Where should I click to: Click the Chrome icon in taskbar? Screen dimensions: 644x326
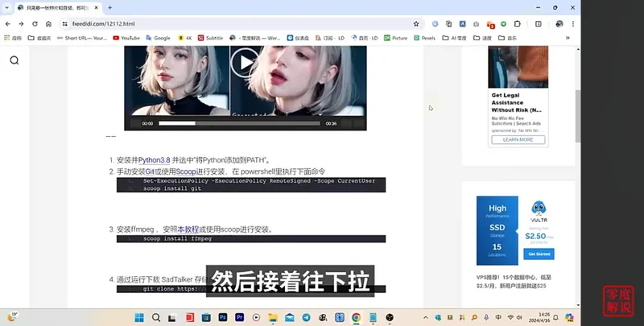coord(356,317)
